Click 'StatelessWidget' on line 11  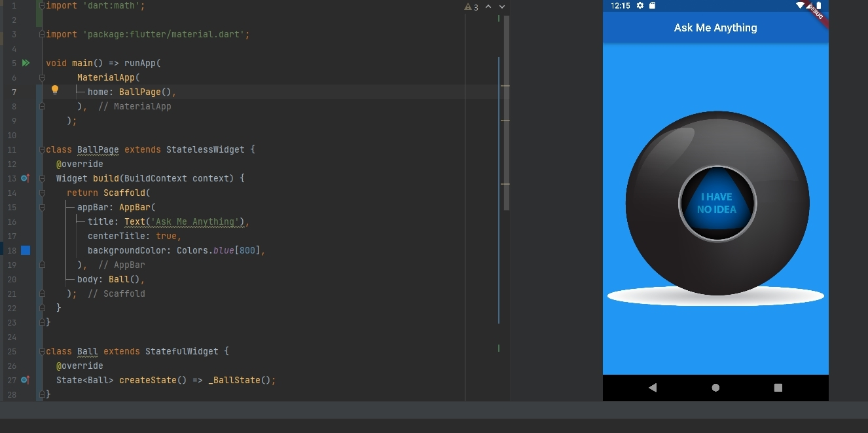(x=206, y=149)
